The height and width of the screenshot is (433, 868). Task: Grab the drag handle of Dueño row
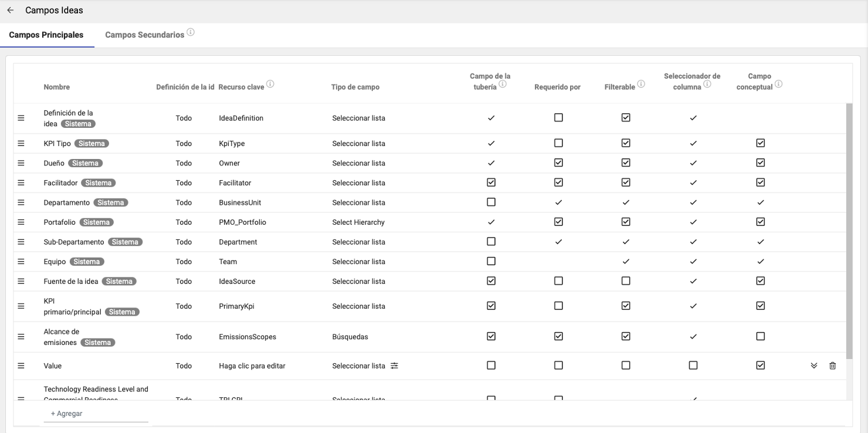coord(21,163)
